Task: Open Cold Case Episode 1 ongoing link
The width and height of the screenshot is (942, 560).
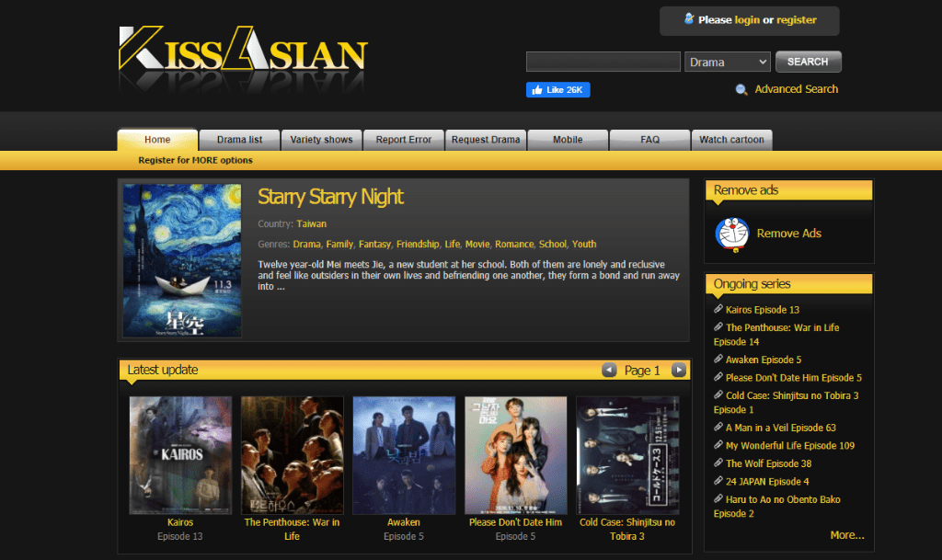Action: 786,403
